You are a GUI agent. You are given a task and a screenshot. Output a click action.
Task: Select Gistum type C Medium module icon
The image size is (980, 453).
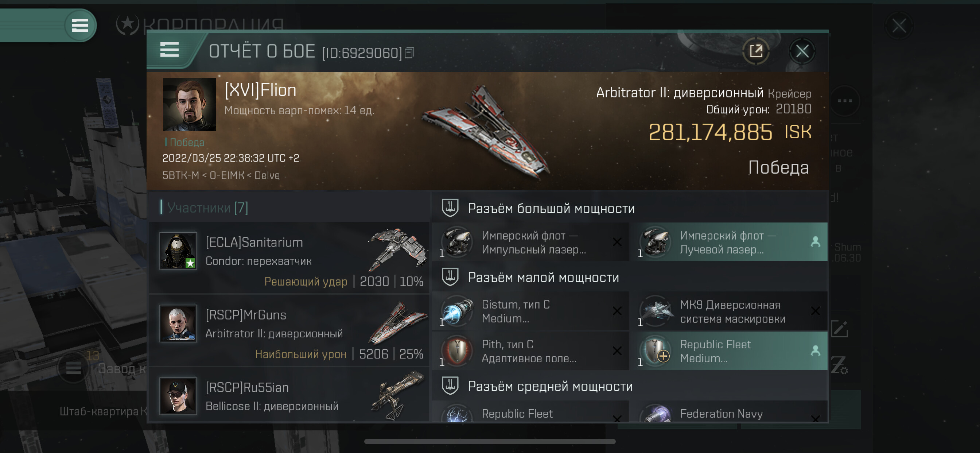(x=457, y=311)
